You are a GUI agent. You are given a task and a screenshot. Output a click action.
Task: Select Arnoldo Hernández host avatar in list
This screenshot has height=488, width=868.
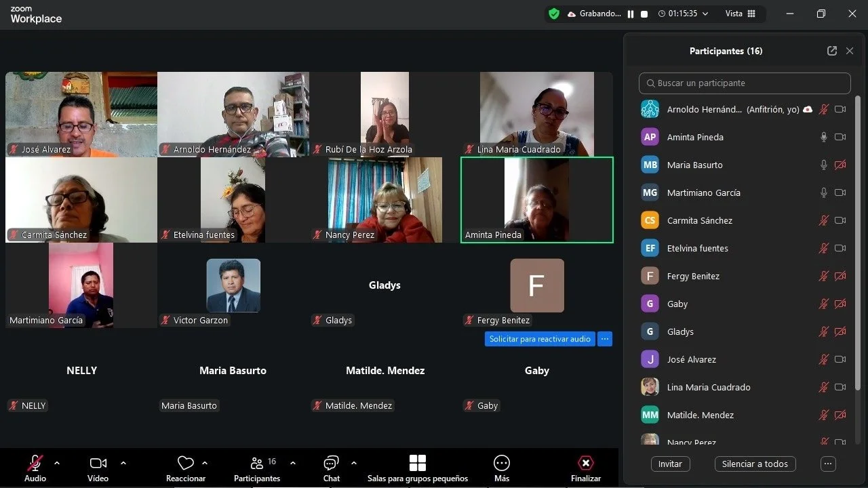tap(650, 109)
